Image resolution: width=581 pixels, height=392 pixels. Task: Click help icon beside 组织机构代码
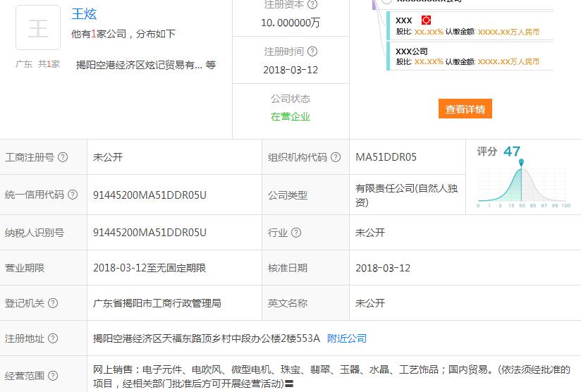pyautogui.click(x=336, y=157)
